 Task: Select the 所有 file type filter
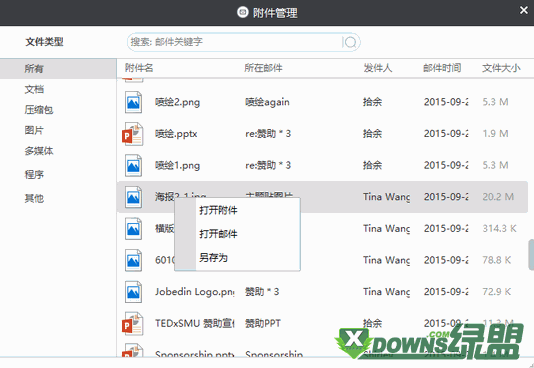click(58, 69)
